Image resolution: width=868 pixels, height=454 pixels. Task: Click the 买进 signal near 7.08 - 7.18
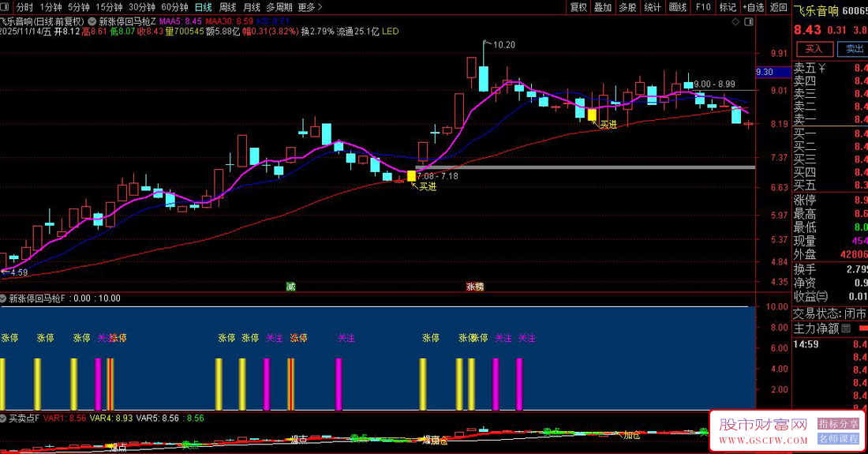coord(428,186)
